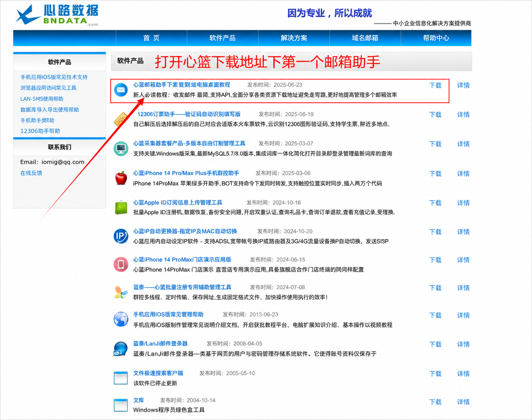
Task: Open the 手机应用iOS版常见管理帮助 title link
Action: coord(168,314)
